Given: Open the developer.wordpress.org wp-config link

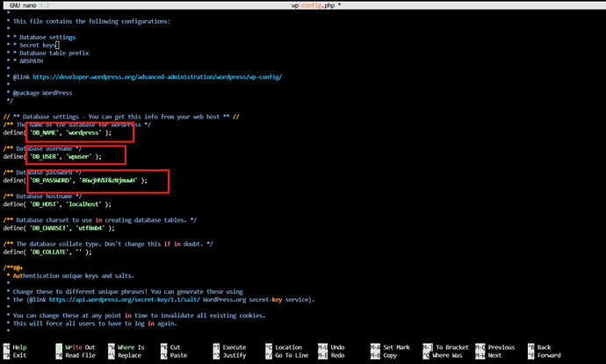Looking at the screenshot, I should coord(157,77).
